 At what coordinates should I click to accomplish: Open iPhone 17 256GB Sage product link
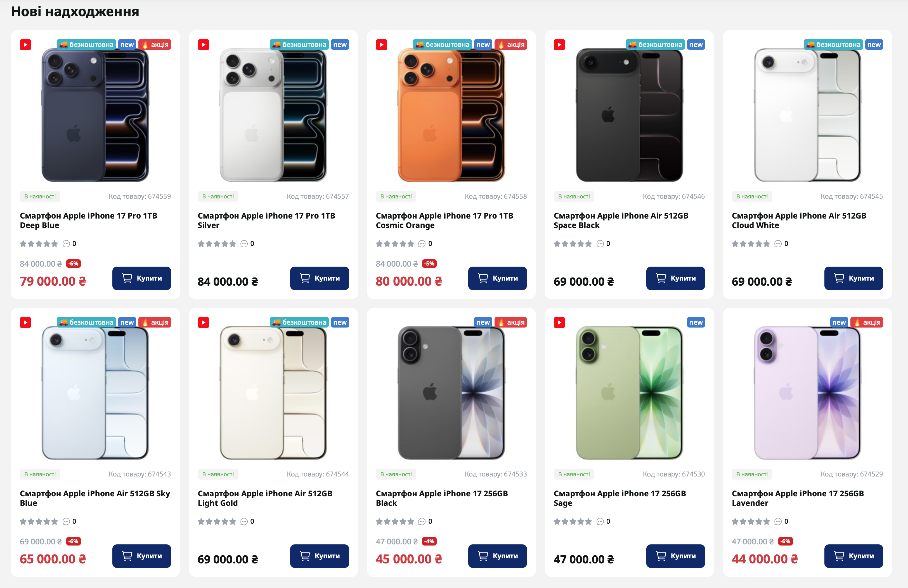point(619,498)
